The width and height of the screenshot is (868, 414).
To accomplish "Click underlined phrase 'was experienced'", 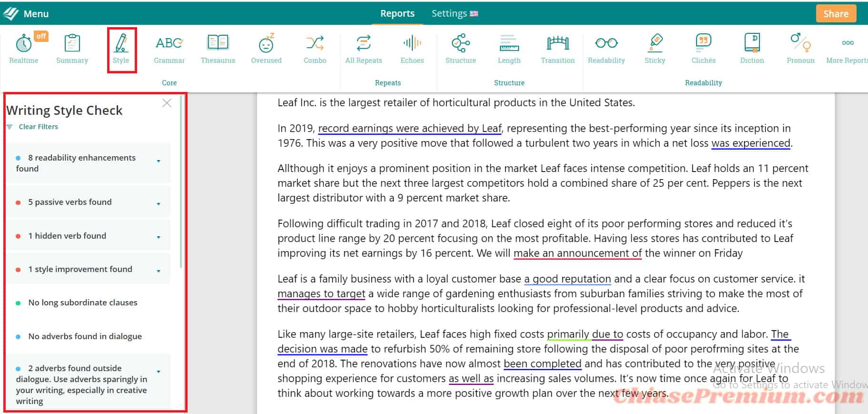I will (751, 143).
